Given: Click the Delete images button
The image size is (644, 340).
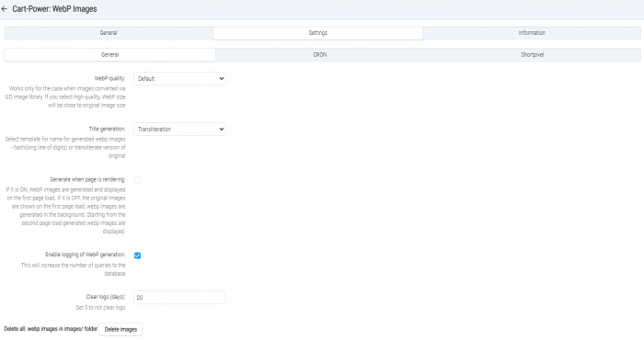Looking at the screenshot, I should coord(121,329).
